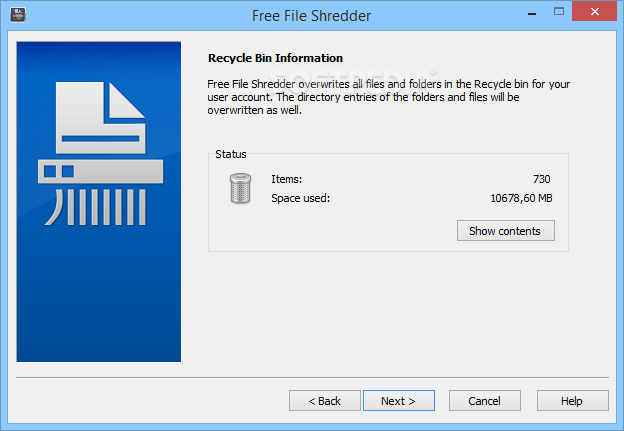
Task: Click the Show contents button
Action: point(505,231)
